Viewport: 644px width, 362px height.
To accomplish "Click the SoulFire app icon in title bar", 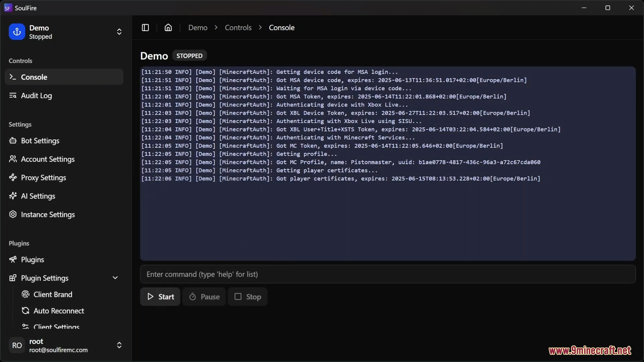I will point(8,8).
